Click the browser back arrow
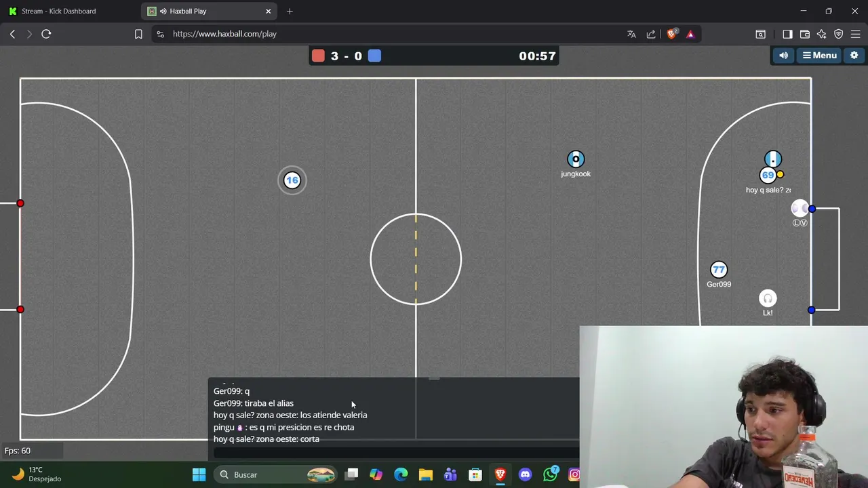This screenshot has height=488, width=868. coord(12,34)
